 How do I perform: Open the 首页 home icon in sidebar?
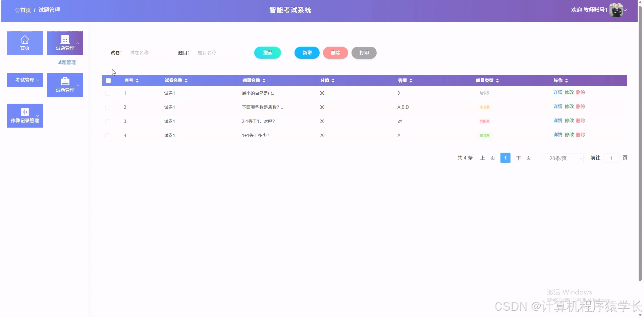coord(24,43)
